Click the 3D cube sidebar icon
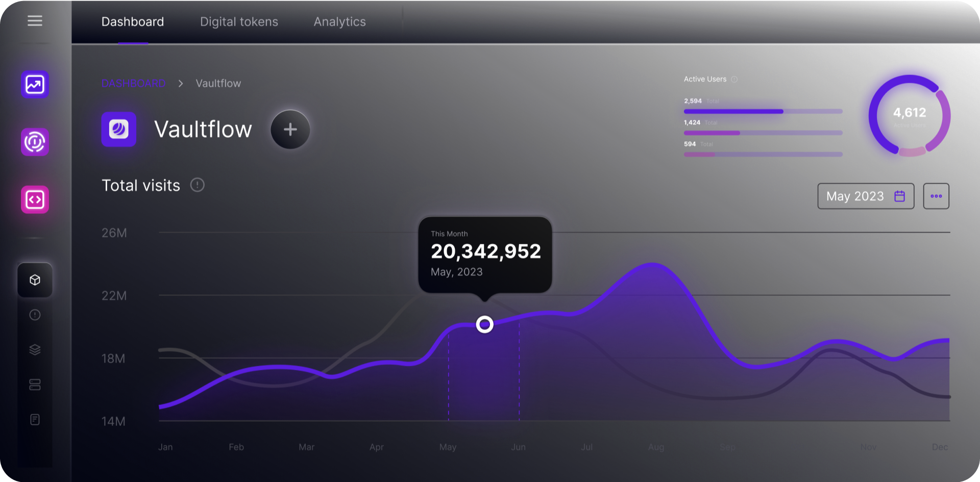 [x=34, y=280]
